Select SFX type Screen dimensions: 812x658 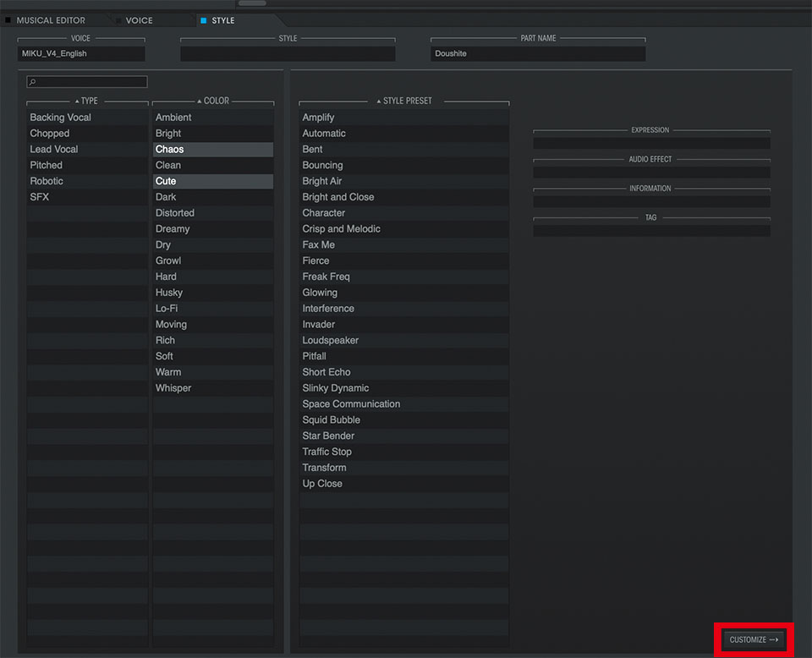[x=87, y=197]
